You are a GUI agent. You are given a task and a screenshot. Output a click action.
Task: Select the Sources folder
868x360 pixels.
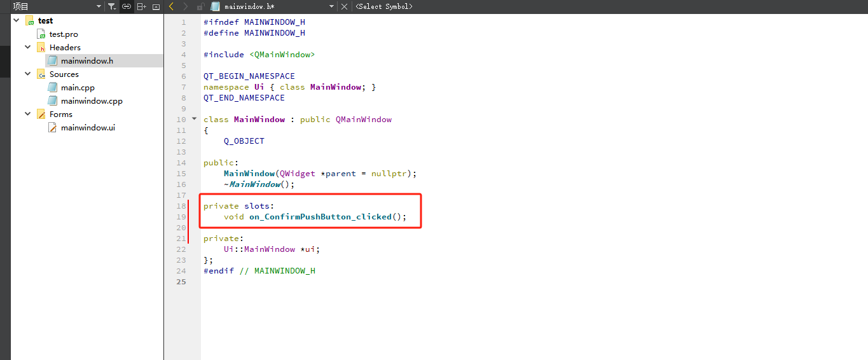pyautogui.click(x=64, y=74)
